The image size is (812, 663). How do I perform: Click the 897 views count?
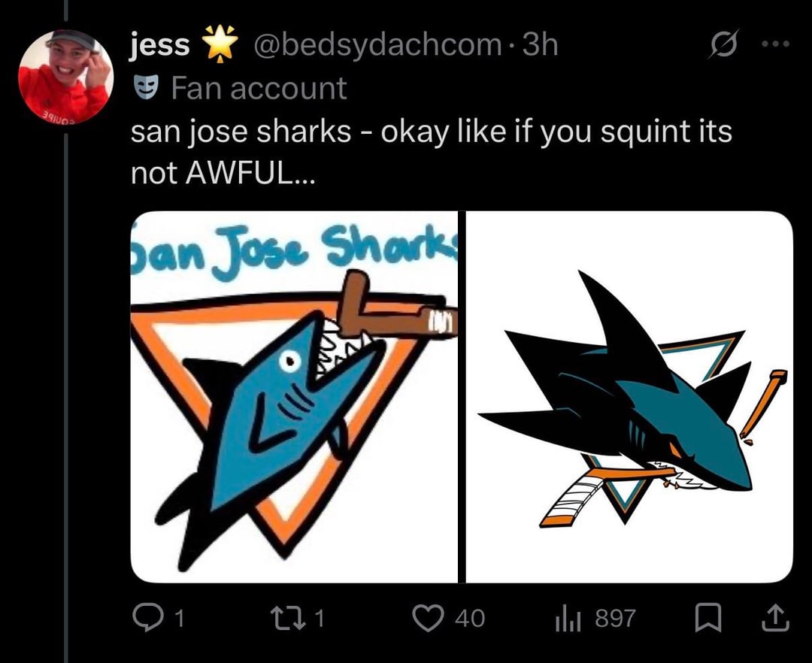tap(615, 619)
